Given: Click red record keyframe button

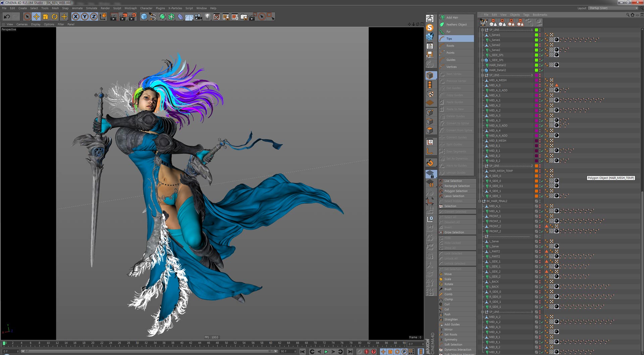Looking at the screenshot, I should [360, 352].
